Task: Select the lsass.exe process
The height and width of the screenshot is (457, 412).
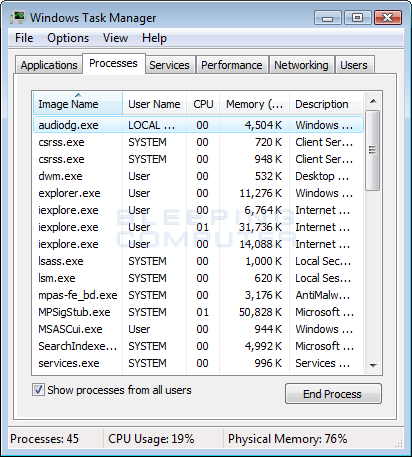Action: coord(198,261)
